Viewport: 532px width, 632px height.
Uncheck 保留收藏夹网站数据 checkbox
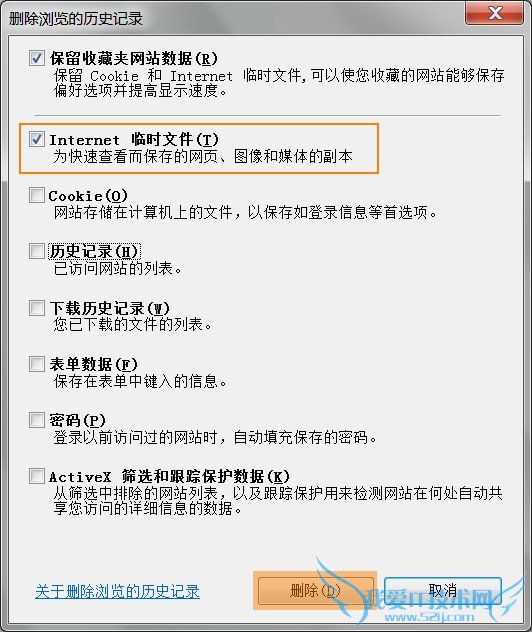point(37,58)
